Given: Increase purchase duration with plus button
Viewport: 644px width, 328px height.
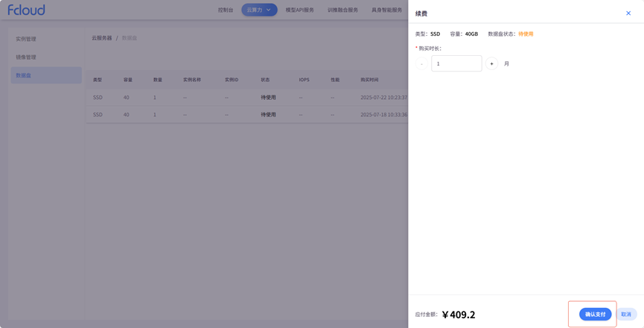Looking at the screenshot, I should tap(491, 64).
